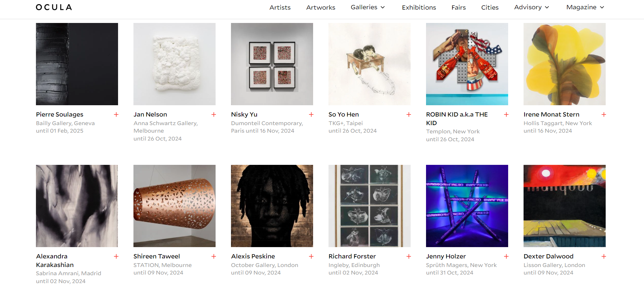Viewport: 644px width, 304px height.
Task: Go to the Exhibitions page
Action: (x=419, y=8)
